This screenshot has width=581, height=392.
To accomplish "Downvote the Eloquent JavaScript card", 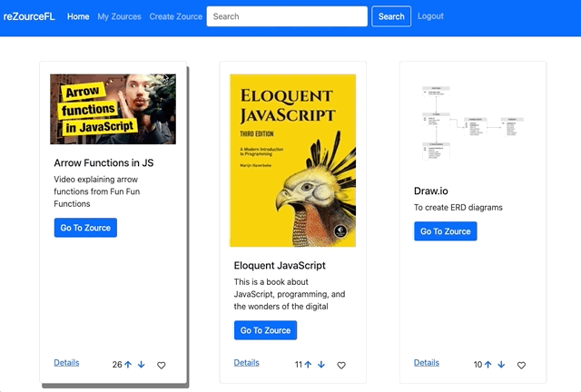I will pos(321,365).
